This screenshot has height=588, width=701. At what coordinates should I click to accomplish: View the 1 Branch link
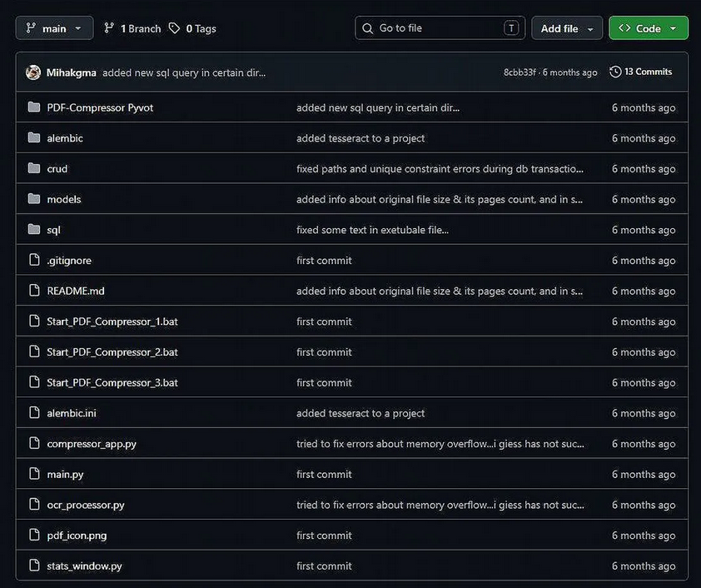point(132,28)
